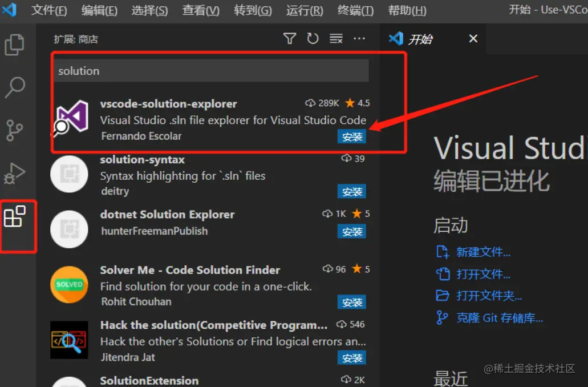Open the Run and Debug view
This screenshot has width=588, height=387.
point(15,174)
